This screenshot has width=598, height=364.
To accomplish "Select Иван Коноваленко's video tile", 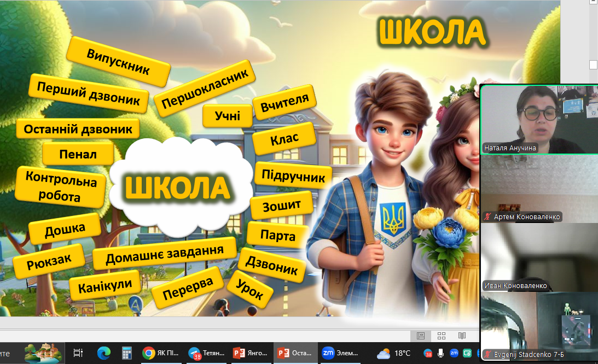I will (539, 257).
